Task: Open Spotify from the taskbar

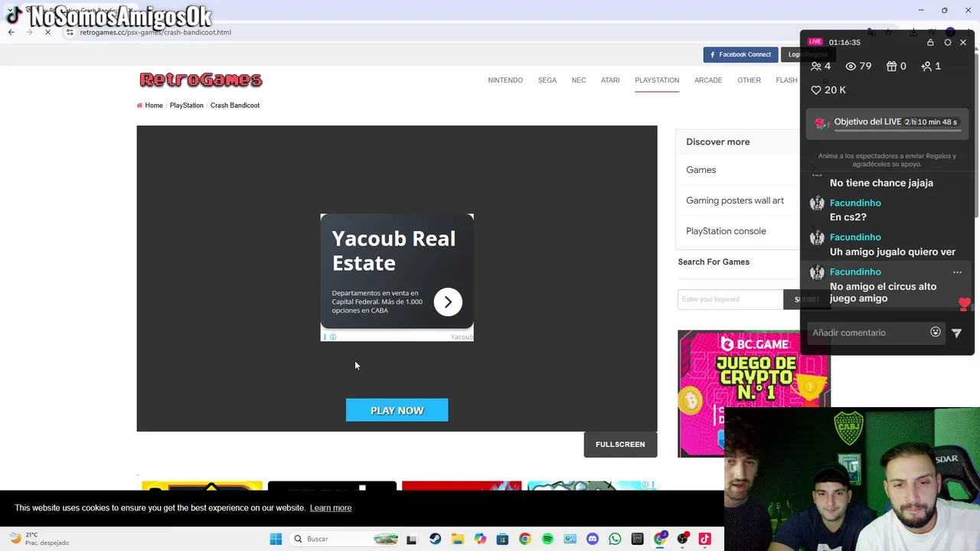Action: pyautogui.click(x=547, y=540)
